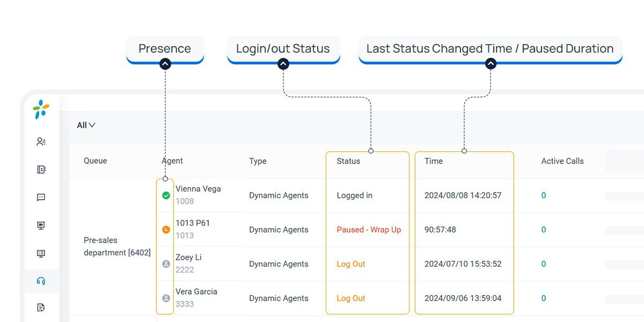This screenshot has height=322, width=644.
Task: Click the Paused - Wrap Up status
Action: pos(369,230)
